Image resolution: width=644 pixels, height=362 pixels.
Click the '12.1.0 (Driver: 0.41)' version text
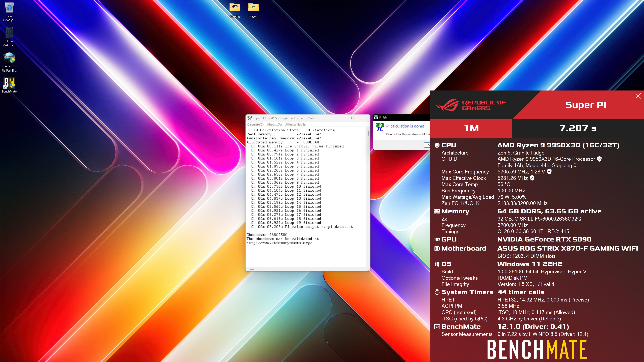[533, 327]
